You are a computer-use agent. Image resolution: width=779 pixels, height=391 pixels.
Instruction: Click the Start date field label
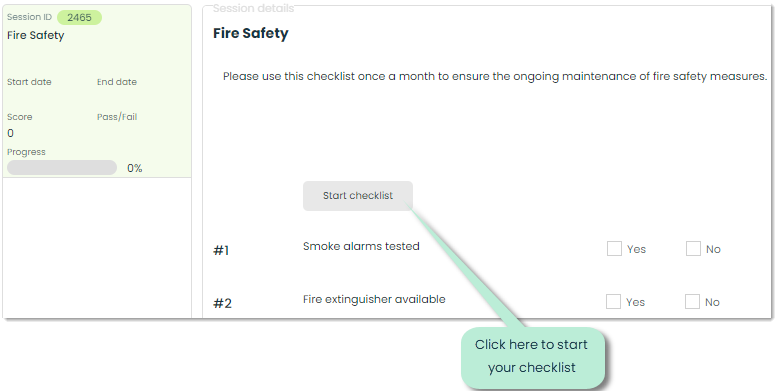click(29, 82)
